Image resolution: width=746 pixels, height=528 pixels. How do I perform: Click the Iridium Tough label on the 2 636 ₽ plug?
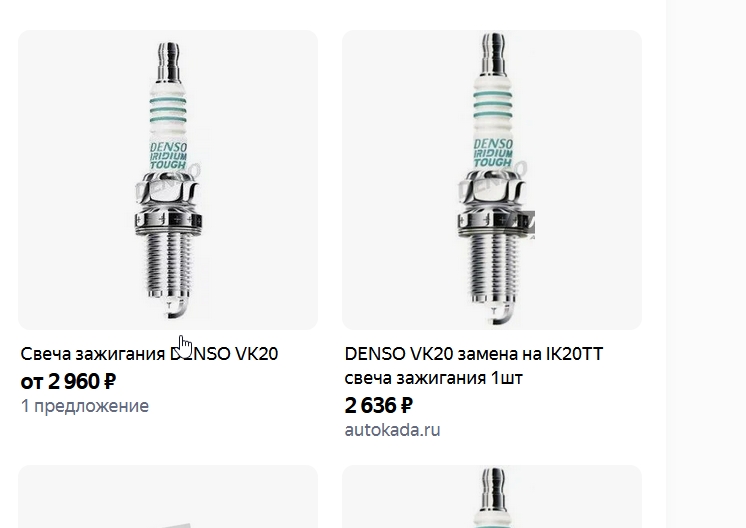pos(493,153)
